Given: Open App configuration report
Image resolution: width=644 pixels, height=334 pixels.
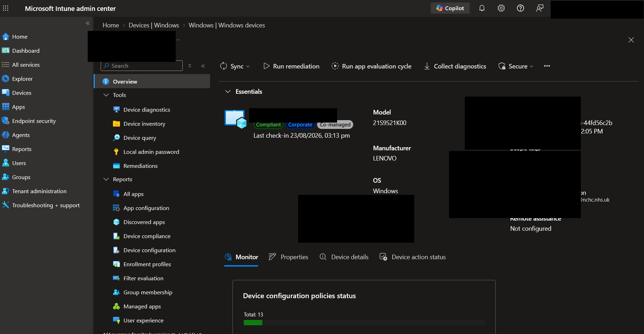Looking at the screenshot, I should pyautogui.click(x=146, y=208).
